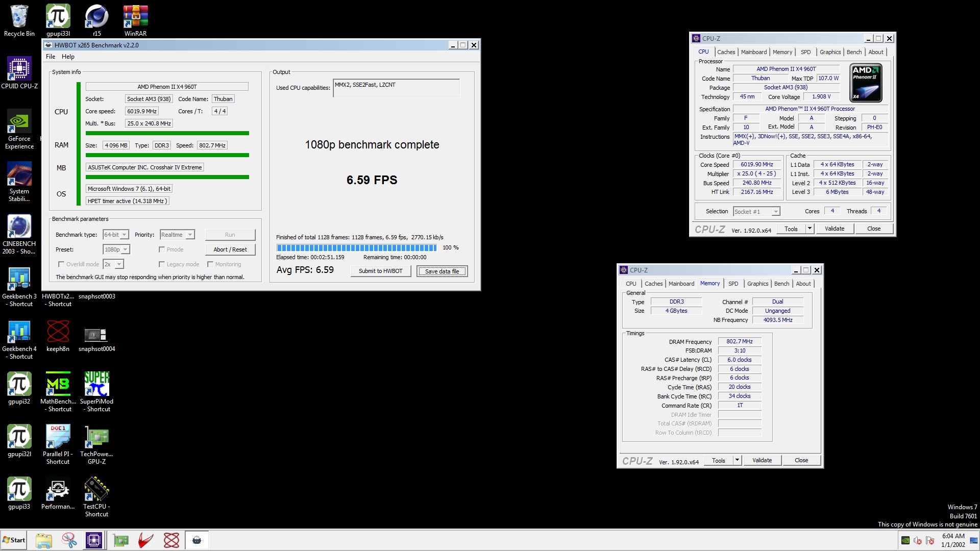Click the disabled Run button

[x=230, y=235]
